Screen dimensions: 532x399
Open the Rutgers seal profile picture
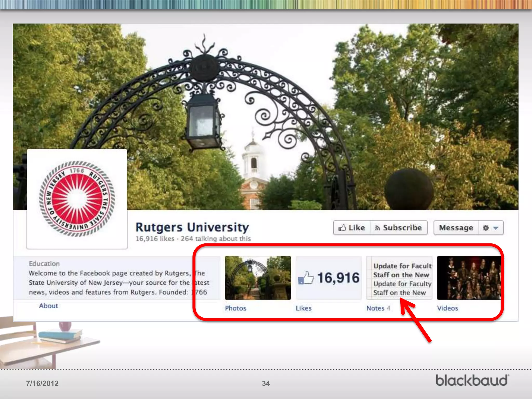tap(77, 199)
